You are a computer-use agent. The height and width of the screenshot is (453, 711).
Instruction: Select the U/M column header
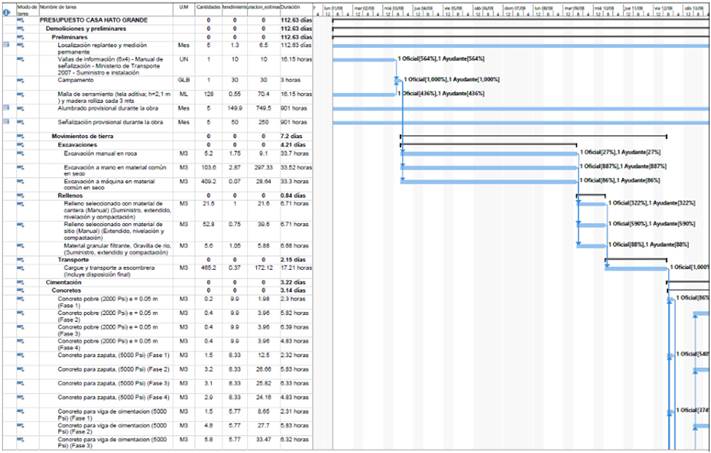[183, 7]
